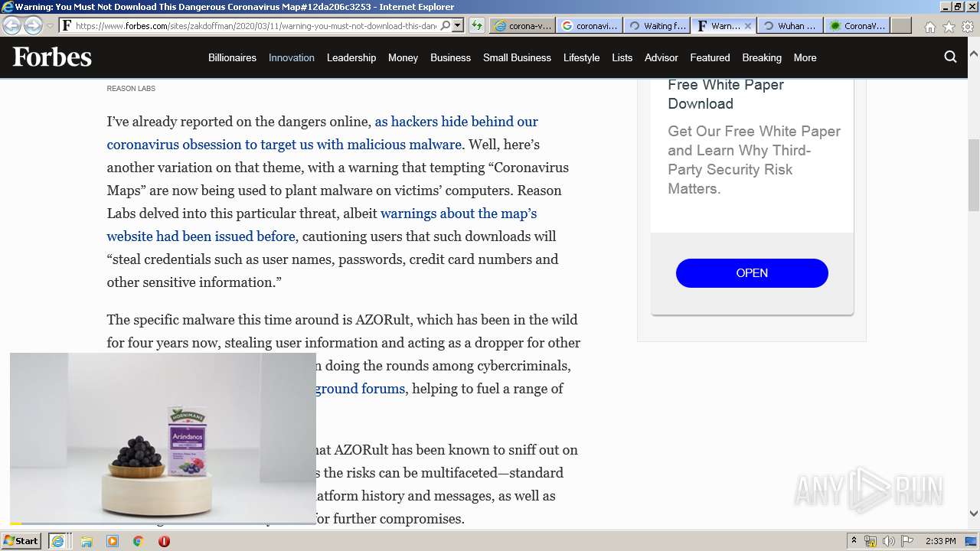980x551 pixels.
Task: Open Featured in Forbes navigation
Action: [710, 57]
